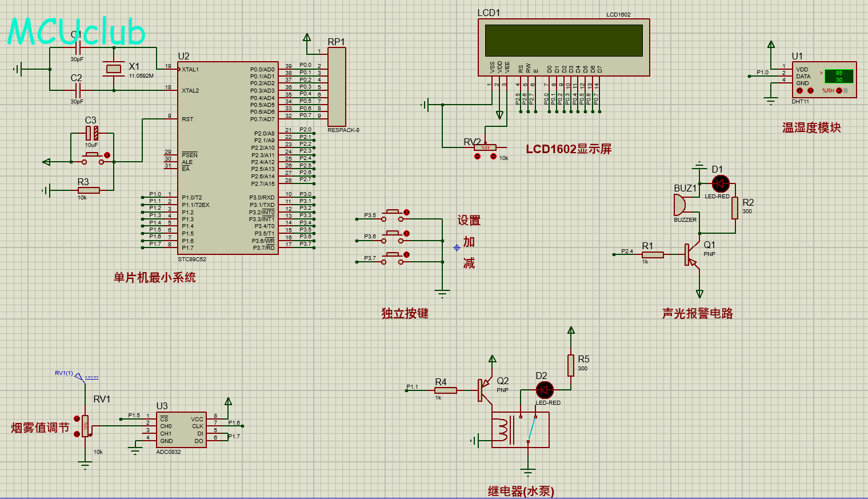Latch the reset button's red toggle dot
868x499 pixels.
click(107, 155)
